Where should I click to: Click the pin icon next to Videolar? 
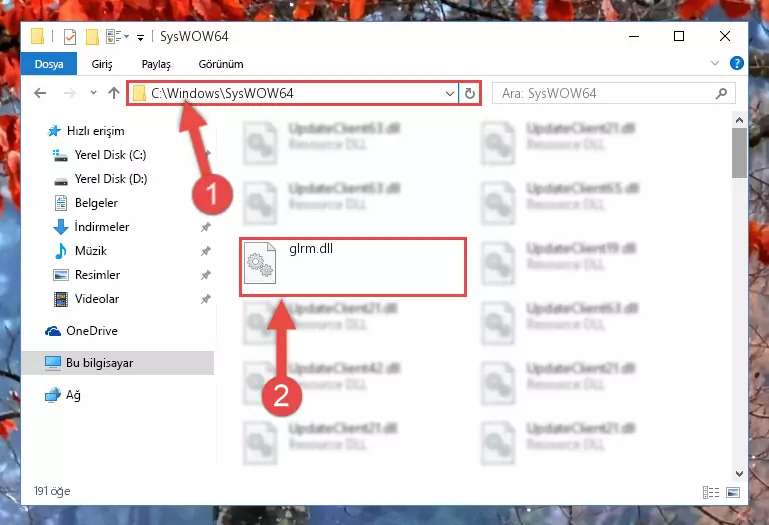click(205, 299)
